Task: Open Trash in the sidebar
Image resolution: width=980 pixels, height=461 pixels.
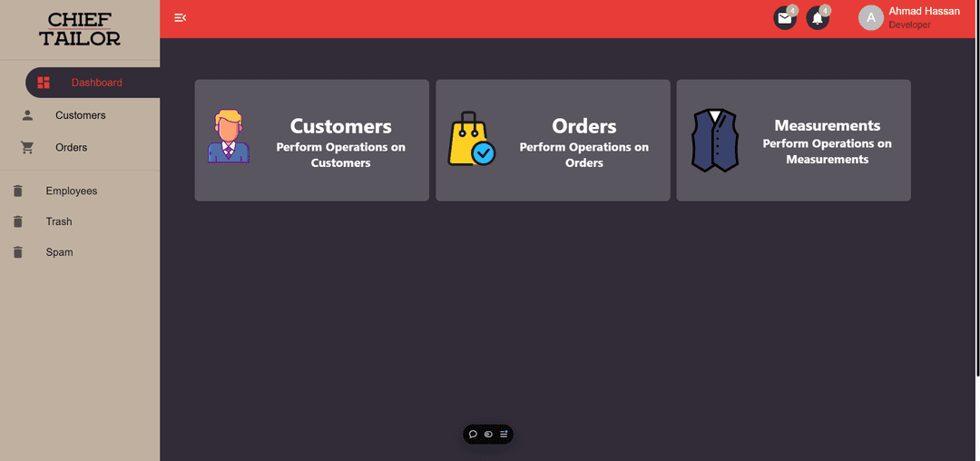Action: [80, 221]
